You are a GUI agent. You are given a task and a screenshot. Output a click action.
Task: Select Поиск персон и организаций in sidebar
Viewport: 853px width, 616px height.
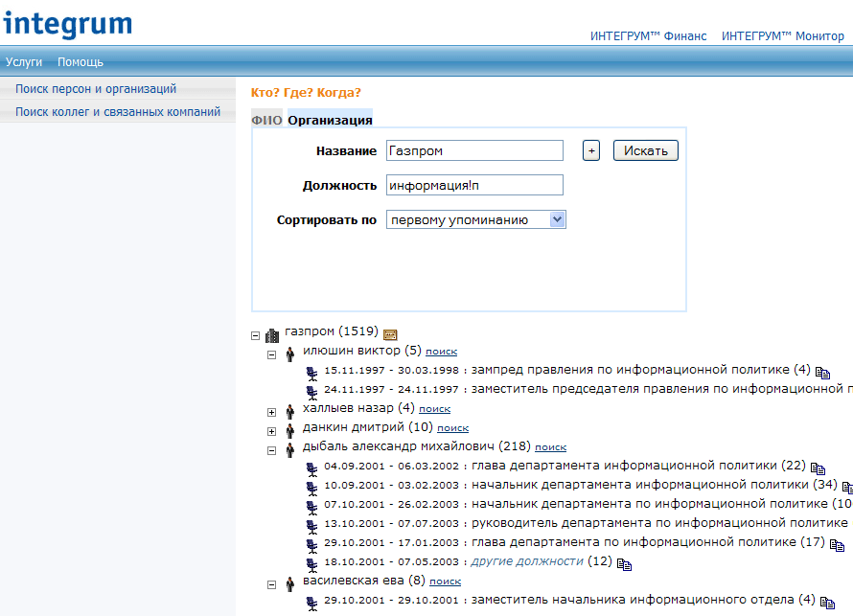coord(96,89)
